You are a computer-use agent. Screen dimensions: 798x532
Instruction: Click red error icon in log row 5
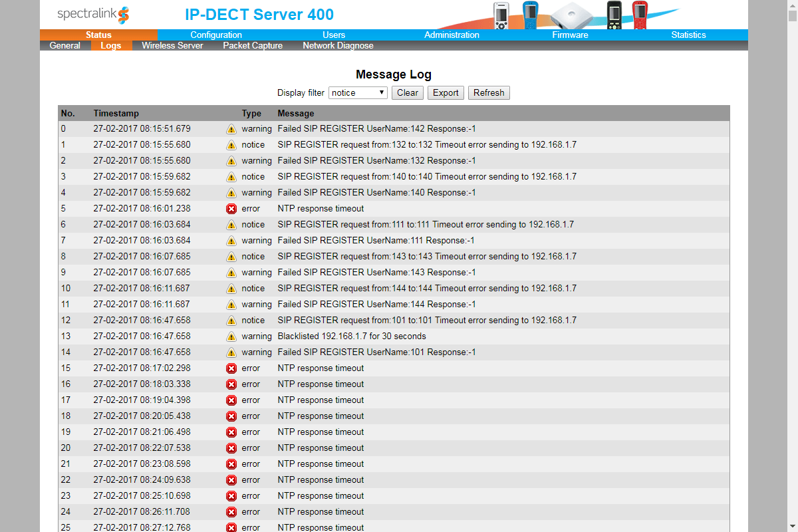pyautogui.click(x=231, y=209)
